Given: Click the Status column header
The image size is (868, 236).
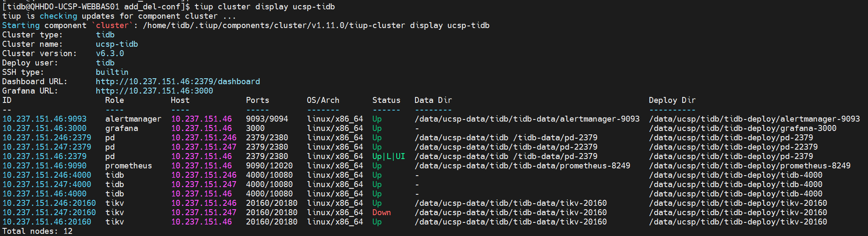Looking at the screenshot, I should point(386,100).
